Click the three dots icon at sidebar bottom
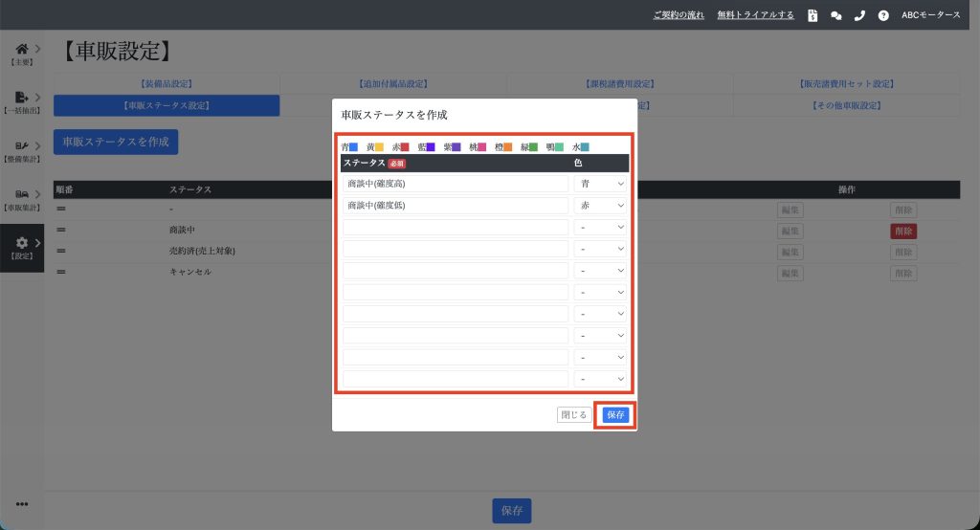The width and height of the screenshot is (980, 530). point(22,505)
